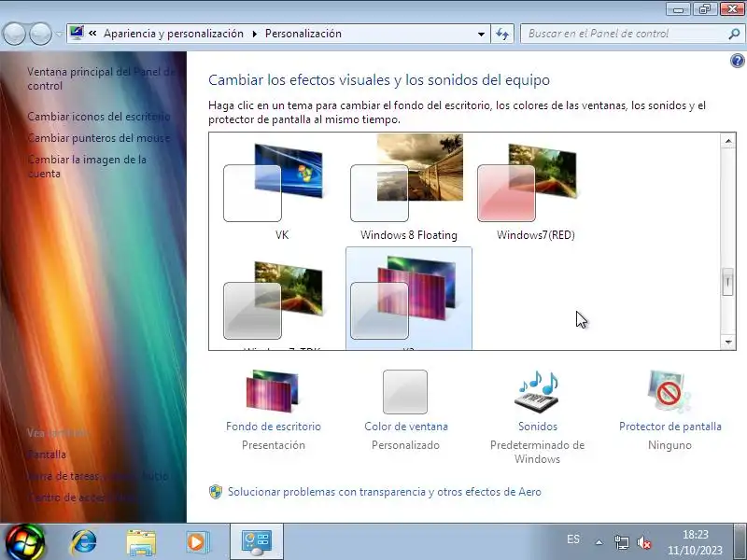Open the Pantalla link in sidebar
The height and width of the screenshot is (560, 747).
(46, 455)
